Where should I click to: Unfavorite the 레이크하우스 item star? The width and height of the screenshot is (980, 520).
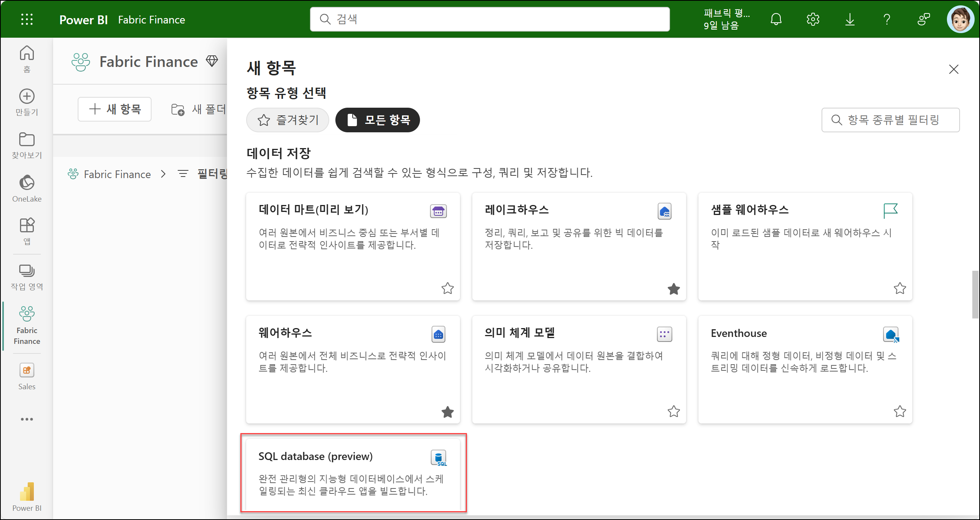click(x=673, y=289)
